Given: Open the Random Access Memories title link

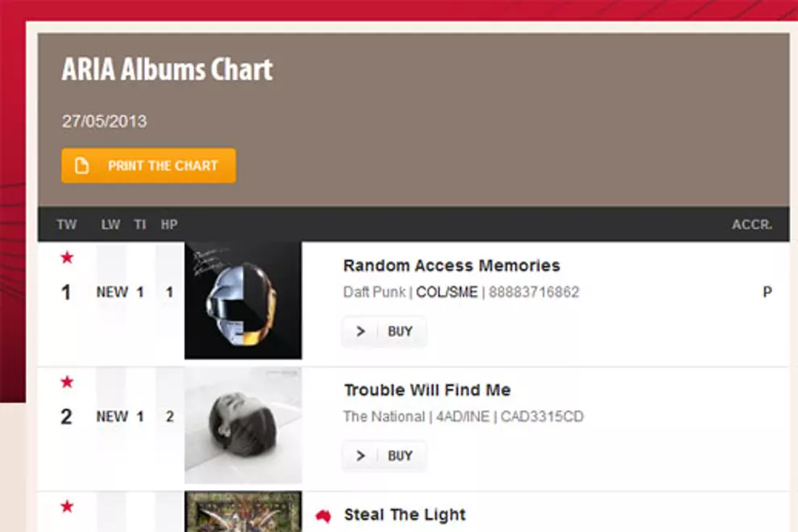Looking at the screenshot, I should coord(451,266).
